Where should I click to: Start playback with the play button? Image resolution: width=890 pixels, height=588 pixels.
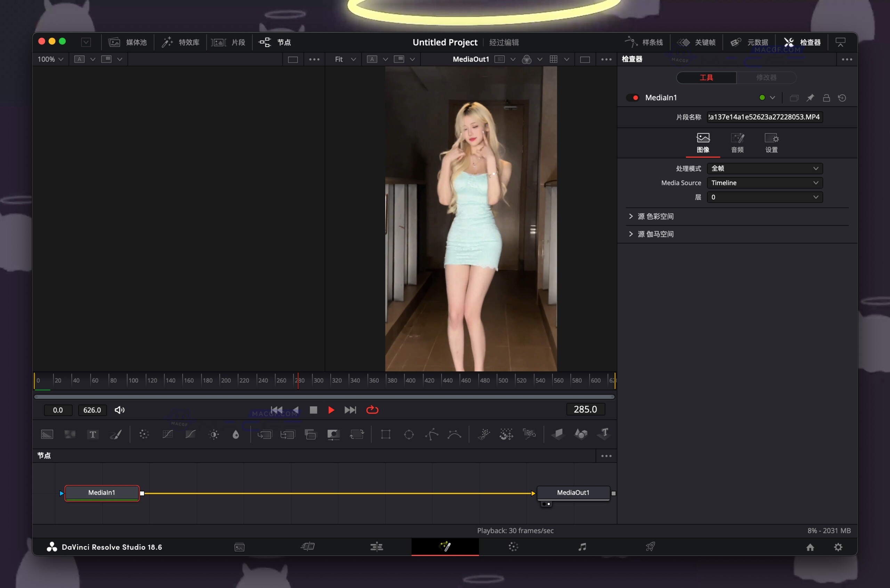[330, 410]
